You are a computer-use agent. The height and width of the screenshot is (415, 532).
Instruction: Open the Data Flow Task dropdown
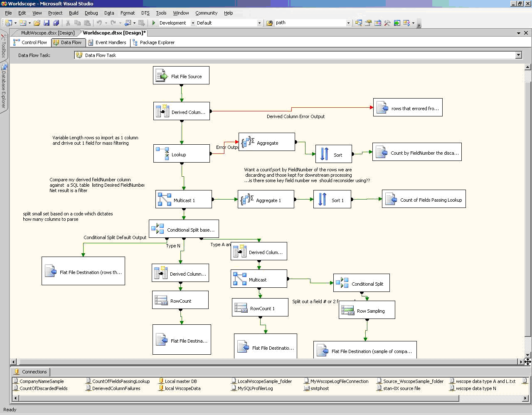pos(518,55)
